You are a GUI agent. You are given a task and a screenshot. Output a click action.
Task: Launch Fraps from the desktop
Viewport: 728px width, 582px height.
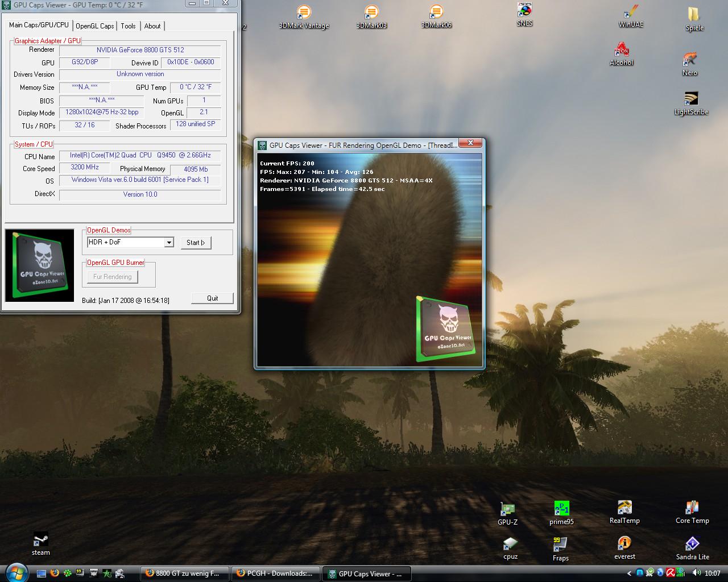pos(560,550)
